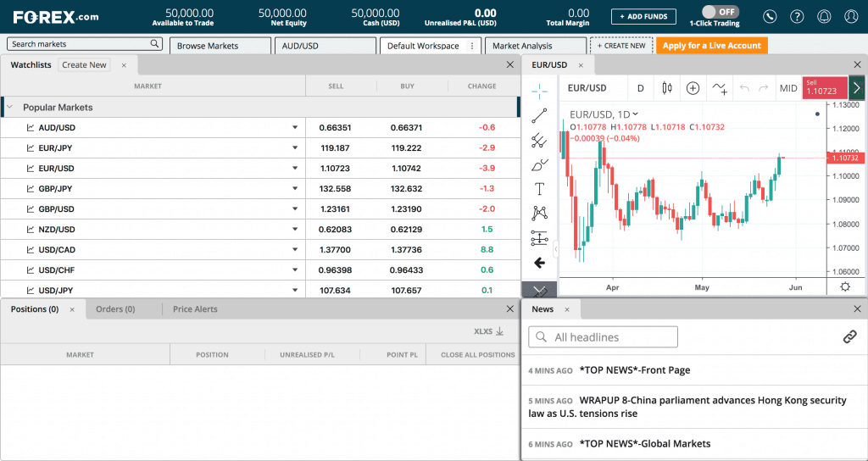Open the candlestick chart style selector
Screen dimensions: 868x461
tap(666, 88)
